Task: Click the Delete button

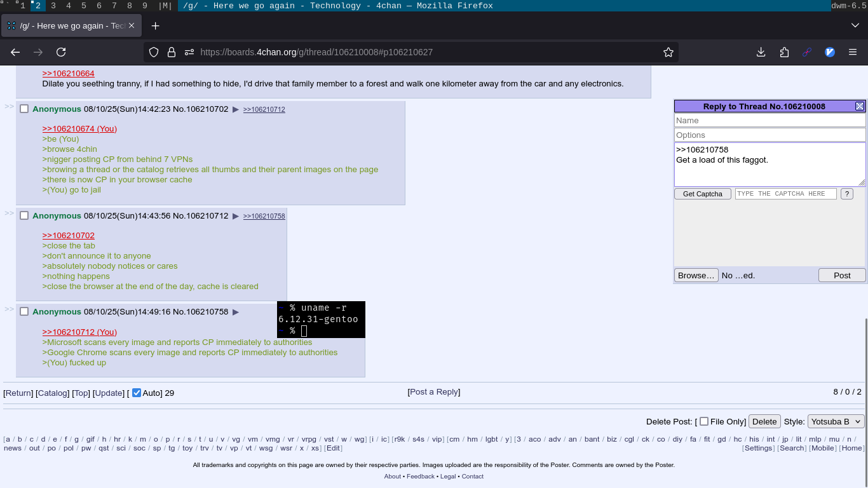Action: pos(764,421)
